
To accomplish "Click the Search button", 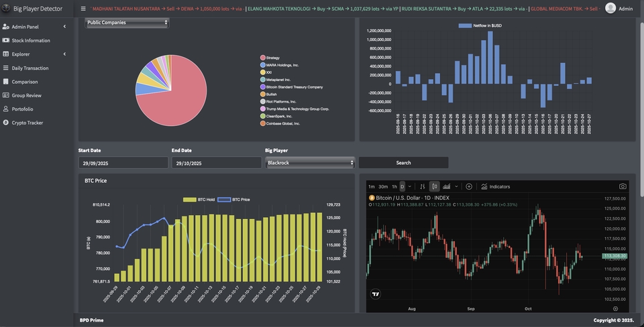I will click(x=403, y=163).
